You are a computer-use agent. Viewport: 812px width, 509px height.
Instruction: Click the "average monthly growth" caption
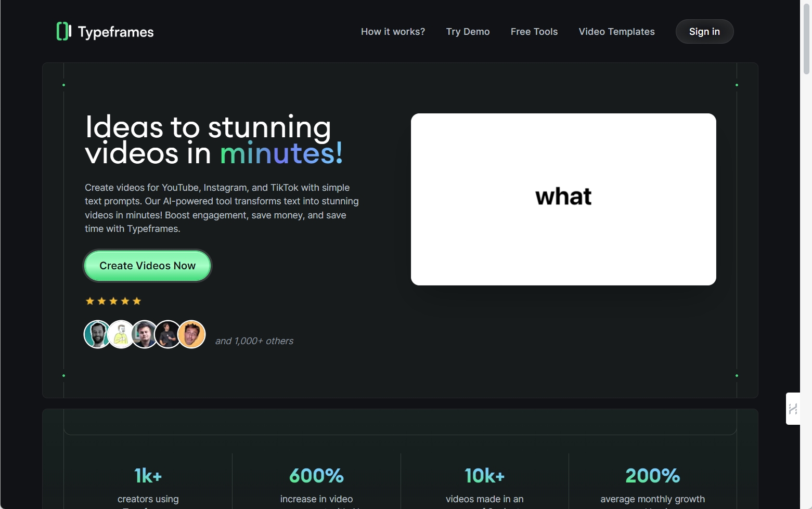653,499
